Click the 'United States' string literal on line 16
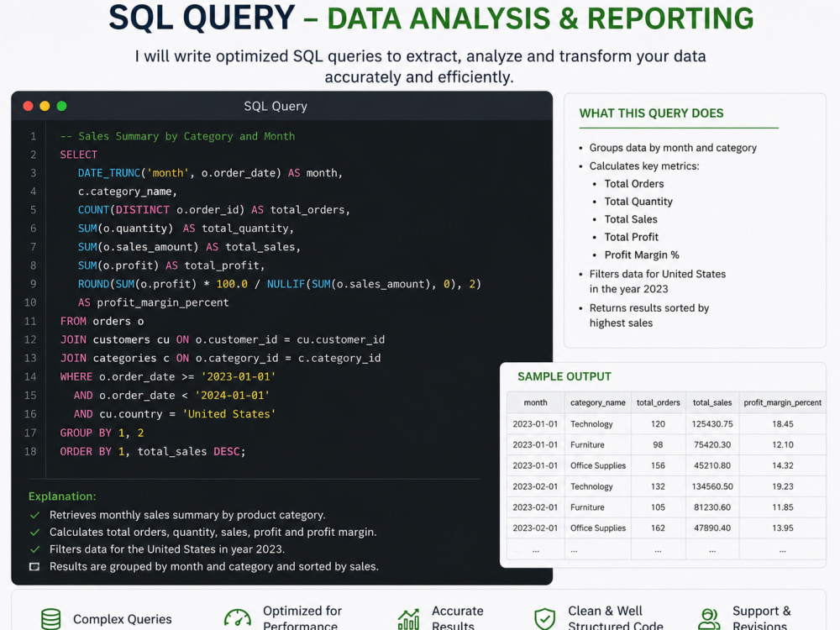Image resolution: width=840 pixels, height=630 pixels. click(x=229, y=414)
